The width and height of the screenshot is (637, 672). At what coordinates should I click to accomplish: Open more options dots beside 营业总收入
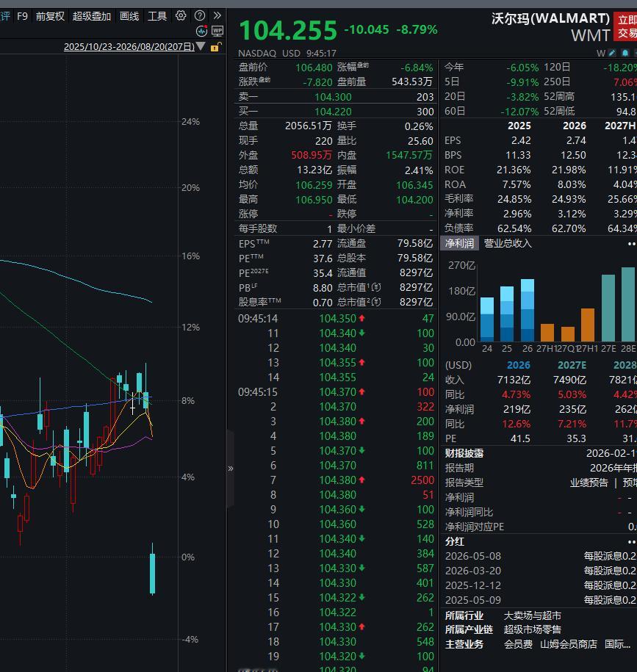631,244
